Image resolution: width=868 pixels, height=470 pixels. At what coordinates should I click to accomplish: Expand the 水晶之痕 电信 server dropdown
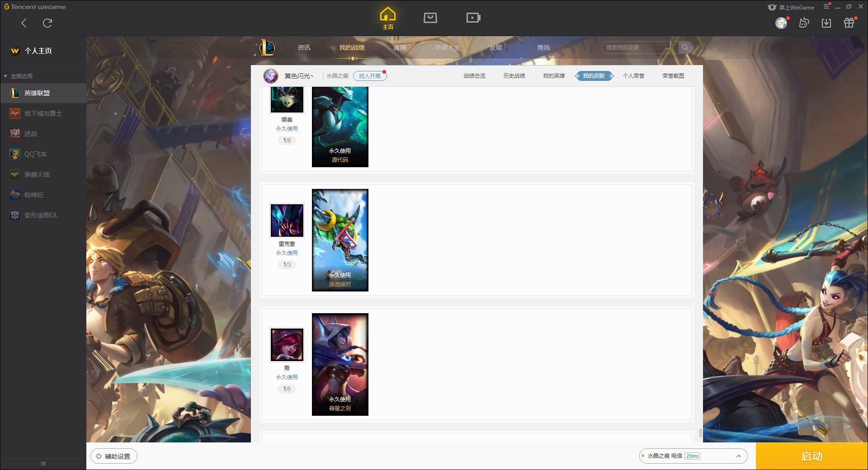[x=693, y=456]
